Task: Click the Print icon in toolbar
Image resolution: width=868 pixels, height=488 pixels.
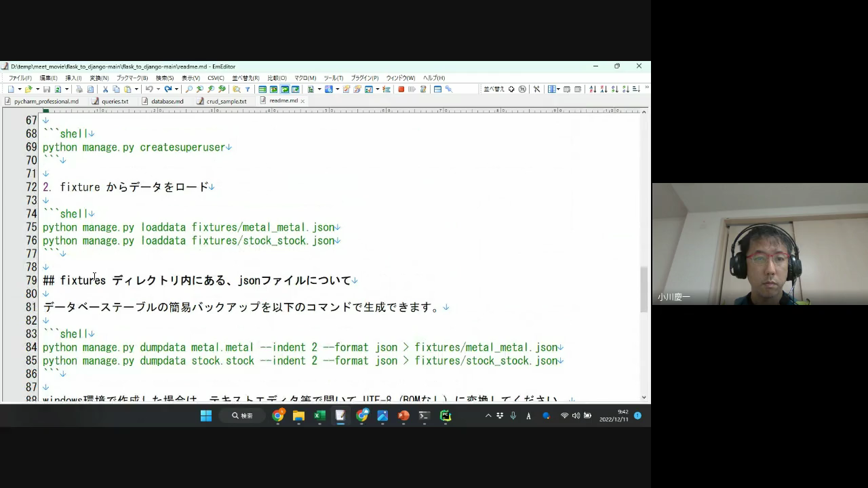Action: click(79, 89)
